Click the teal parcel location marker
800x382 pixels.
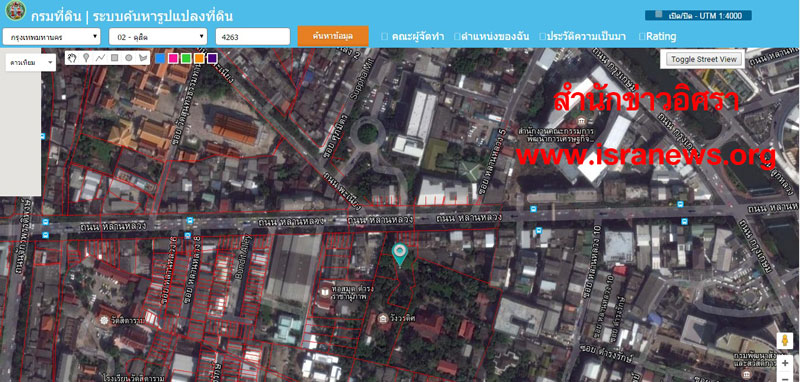[x=399, y=255]
